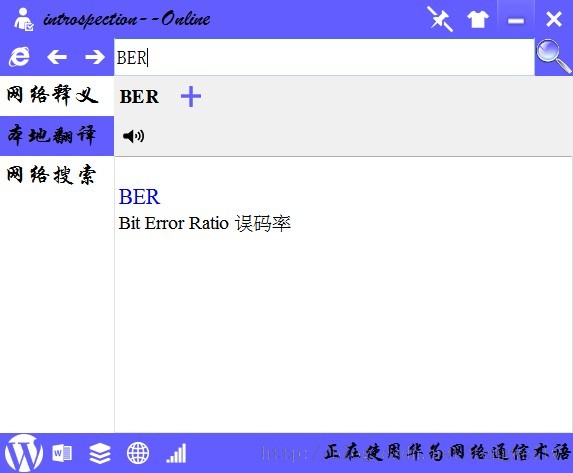Viewport: 573px width, 473px height.
Task: Go back with the left arrow
Action: (x=57, y=57)
